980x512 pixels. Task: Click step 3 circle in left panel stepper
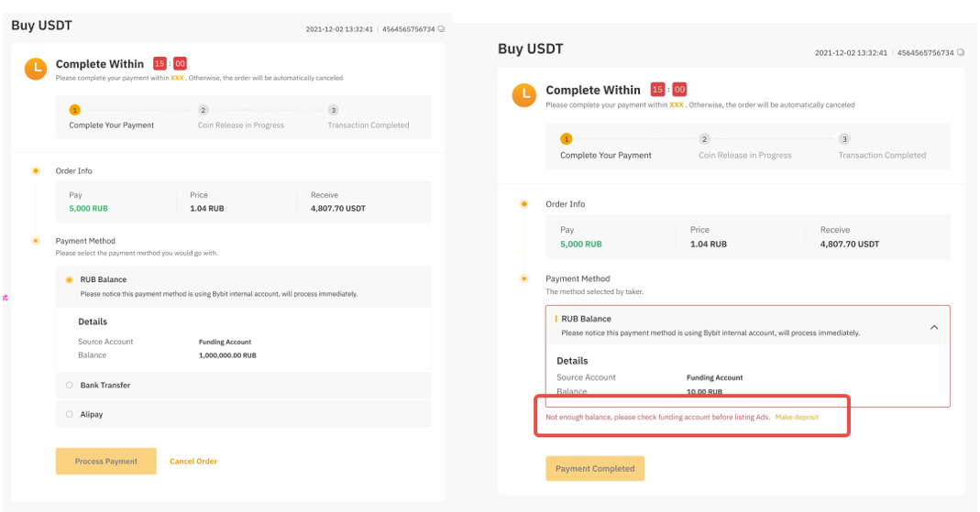coord(333,110)
